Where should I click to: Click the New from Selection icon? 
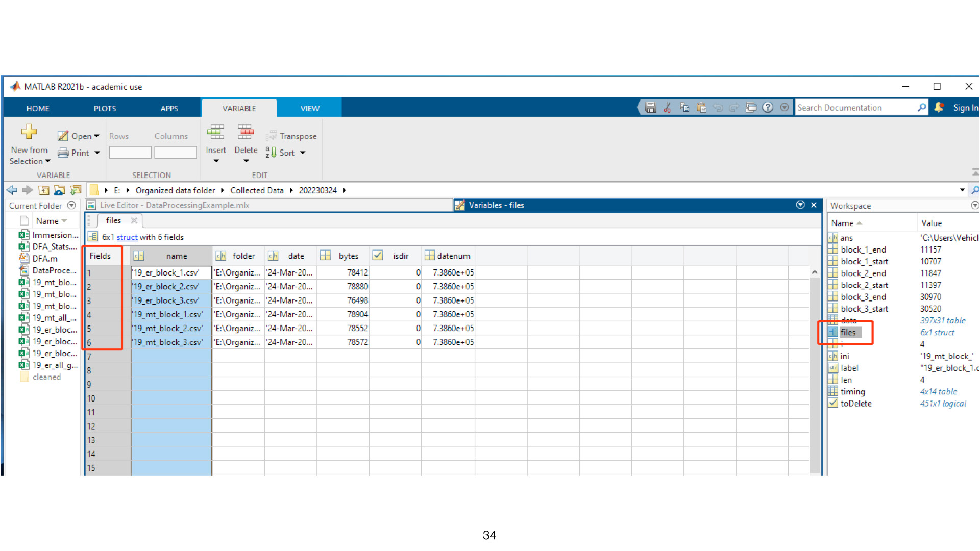29,132
